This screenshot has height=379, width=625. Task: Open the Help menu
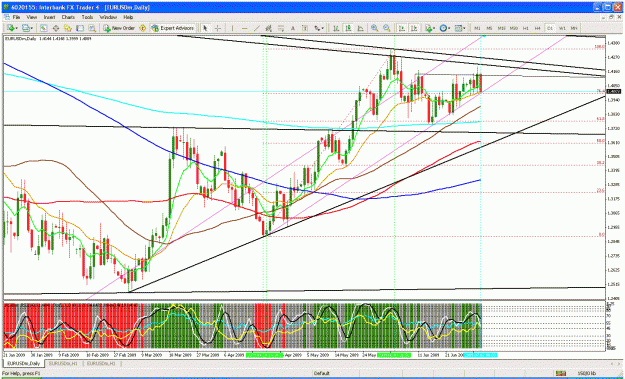pyautogui.click(x=128, y=18)
